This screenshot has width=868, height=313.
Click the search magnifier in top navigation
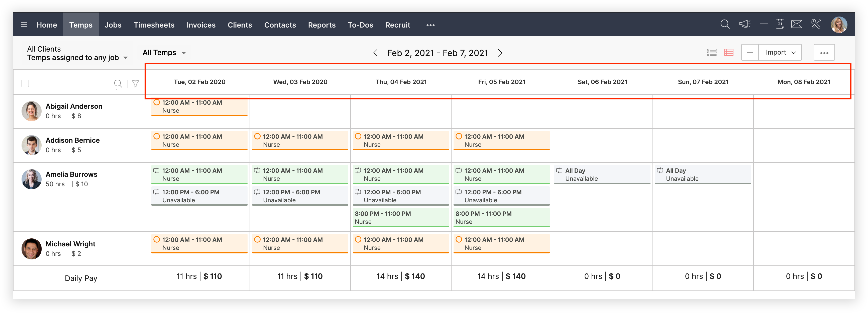pyautogui.click(x=725, y=24)
